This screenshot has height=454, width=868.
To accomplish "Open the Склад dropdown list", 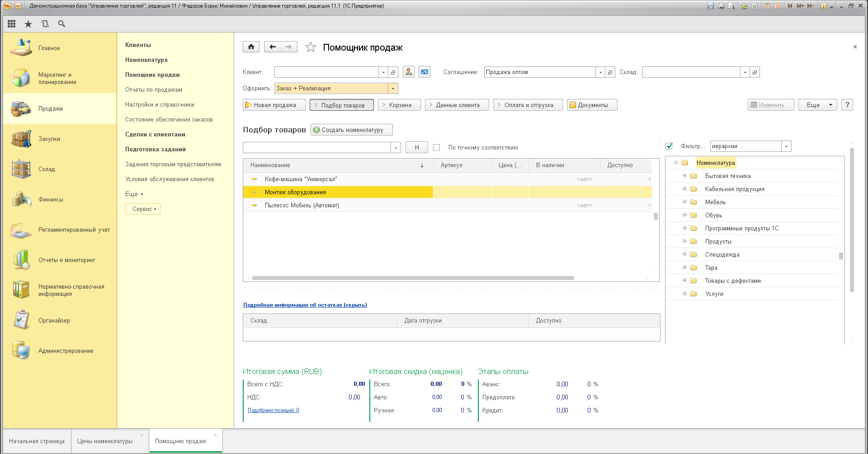I will 745,72.
